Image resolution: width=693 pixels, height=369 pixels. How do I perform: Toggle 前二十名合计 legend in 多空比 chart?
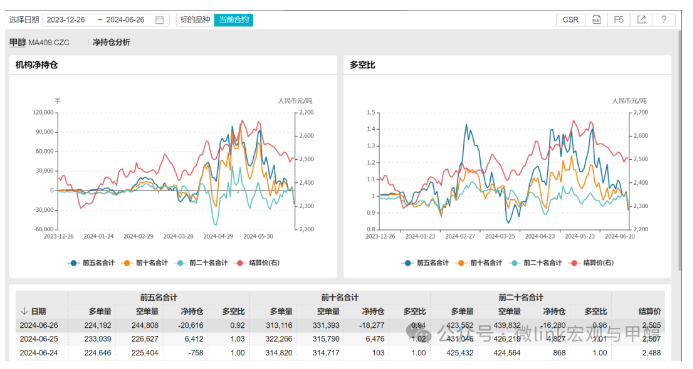pos(535,263)
